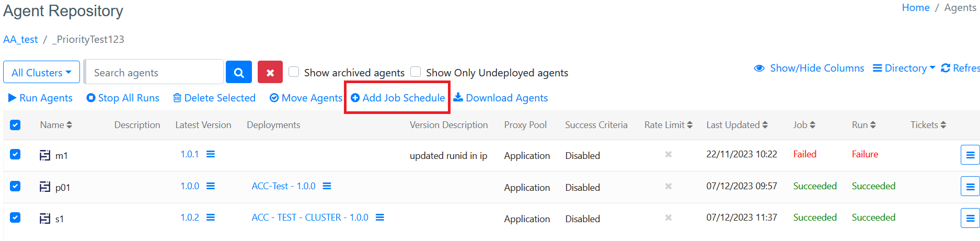The image size is (980, 241).
Task: Enable Show archived agents checkbox
Action: 294,72
